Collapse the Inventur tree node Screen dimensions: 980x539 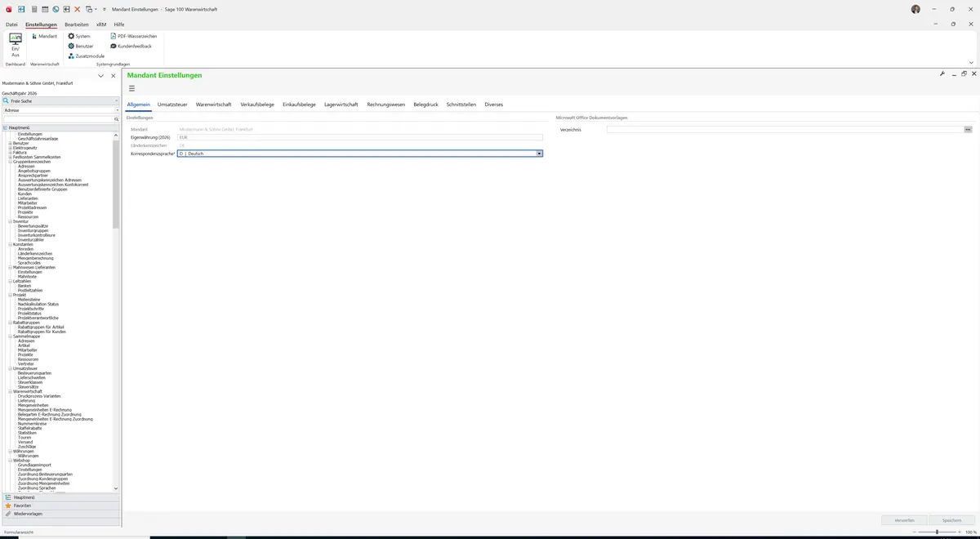coord(11,221)
